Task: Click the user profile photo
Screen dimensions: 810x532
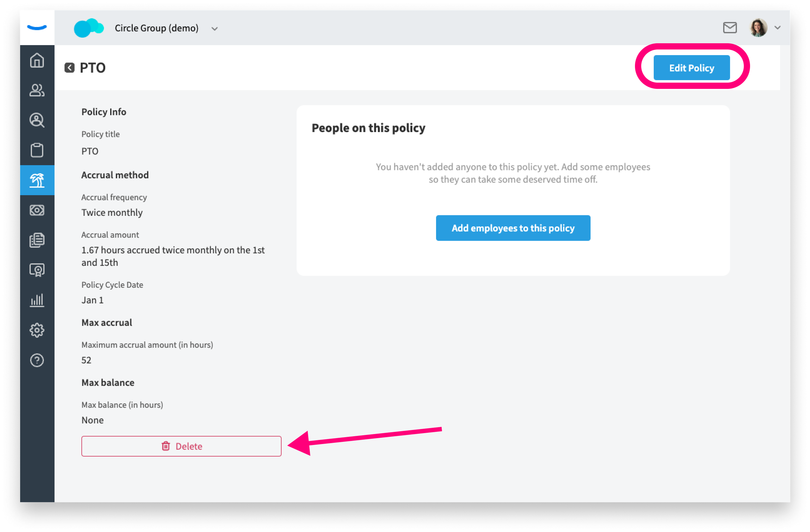Action: pyautogui.click(x=758, y=28)
